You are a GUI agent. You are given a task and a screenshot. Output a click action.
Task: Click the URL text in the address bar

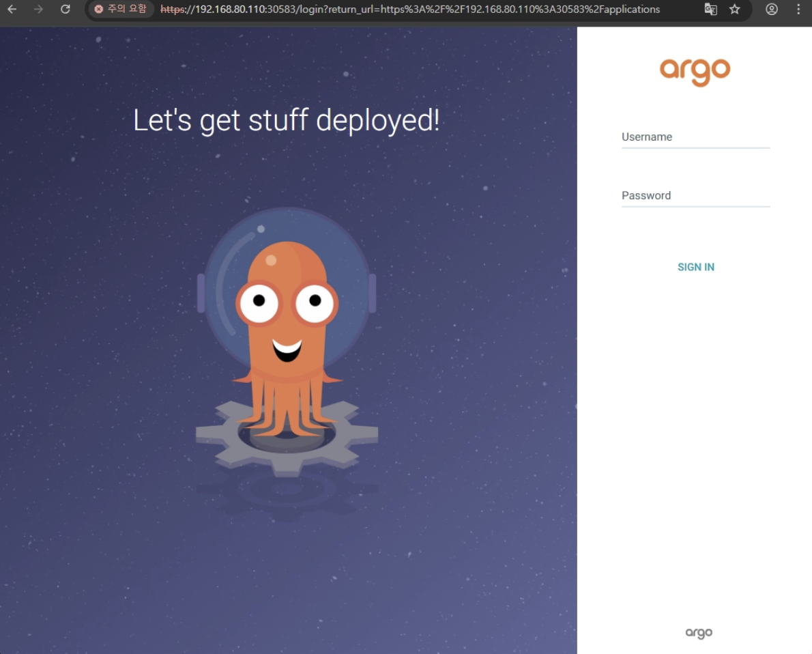tap(409, 10)
